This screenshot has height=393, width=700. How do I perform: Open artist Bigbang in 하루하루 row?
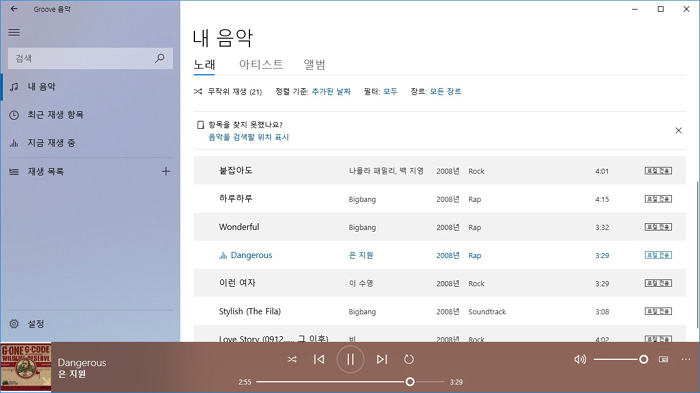click(x=362, y=199)
